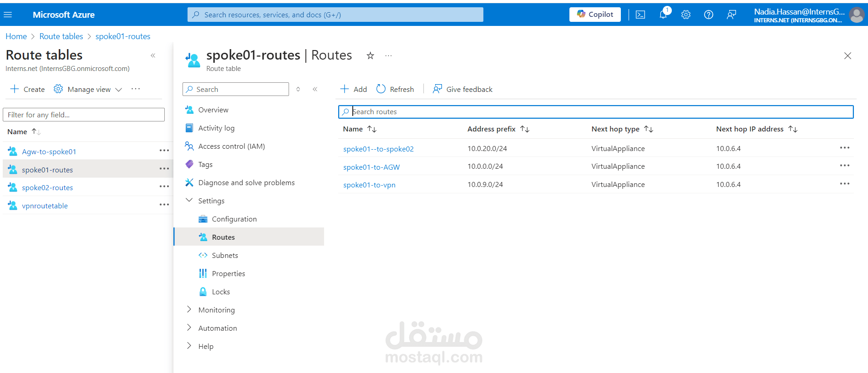Go to Route tables breadcrumb
The image size is (868, 373).
(61, 36)
